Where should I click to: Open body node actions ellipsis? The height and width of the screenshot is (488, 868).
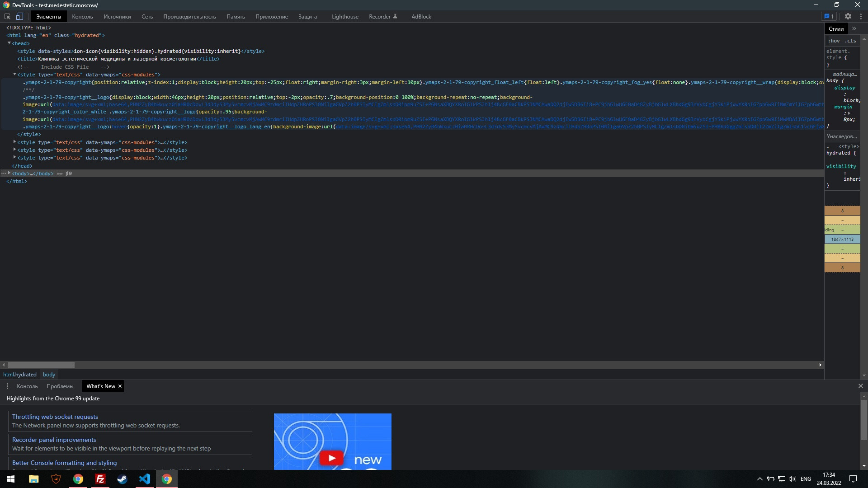click(3, 174)
